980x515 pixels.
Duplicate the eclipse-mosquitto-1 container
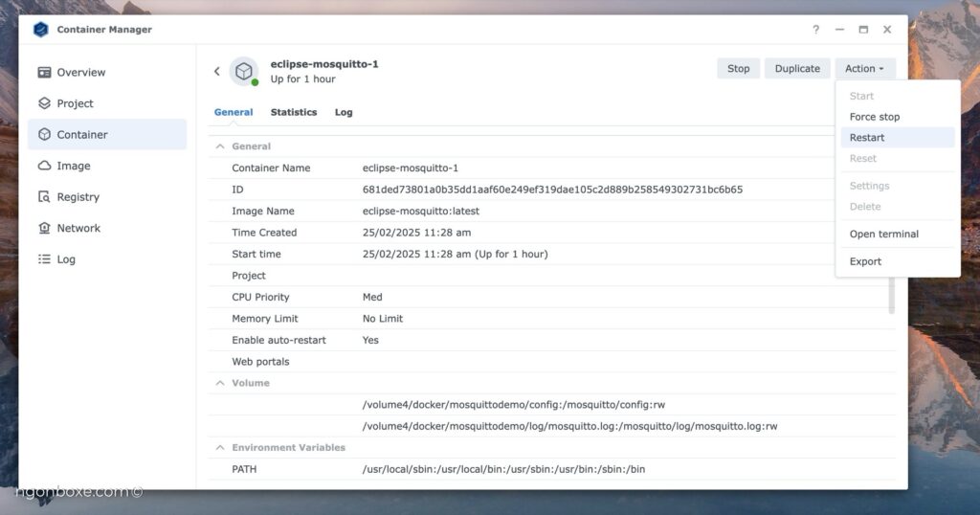coord(797,69)
